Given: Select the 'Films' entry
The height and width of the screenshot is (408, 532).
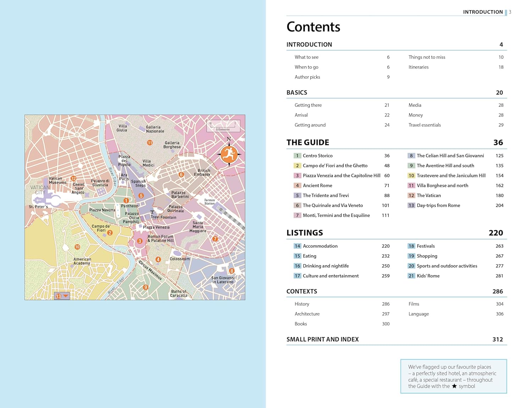Looking at the screenshot, I should click(x=414, y=304).
